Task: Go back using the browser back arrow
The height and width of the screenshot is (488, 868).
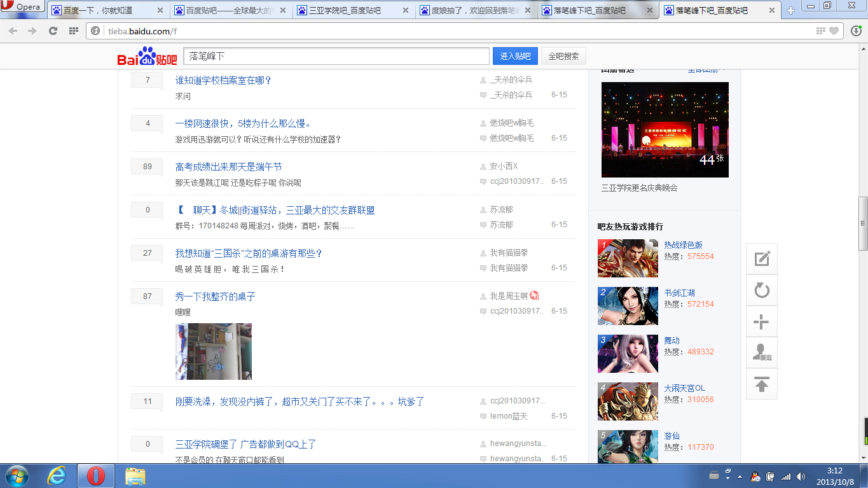Action: [13, 31]
